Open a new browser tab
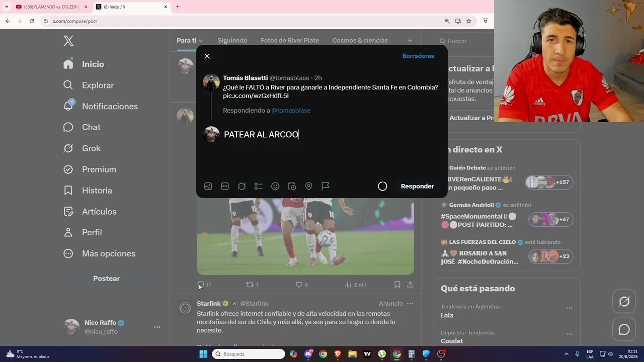 [178, 7]
